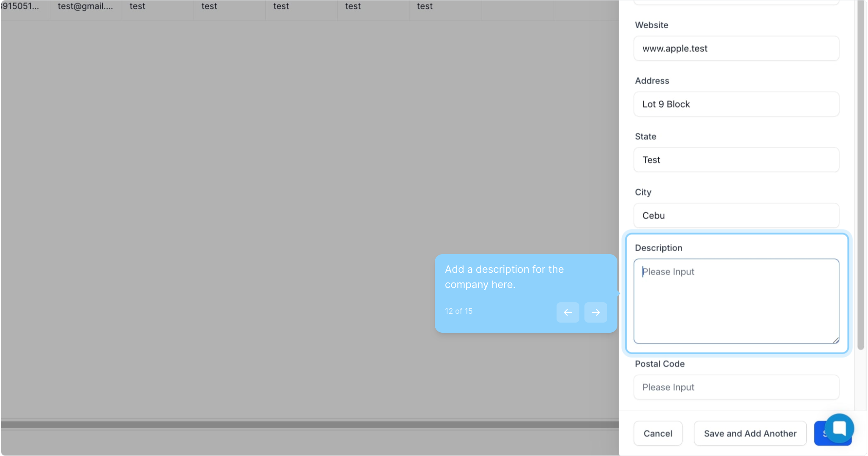The width and height of the screenshot is (868, 456).
Task: Click the Website input field
Action: [x=736, y=49]
